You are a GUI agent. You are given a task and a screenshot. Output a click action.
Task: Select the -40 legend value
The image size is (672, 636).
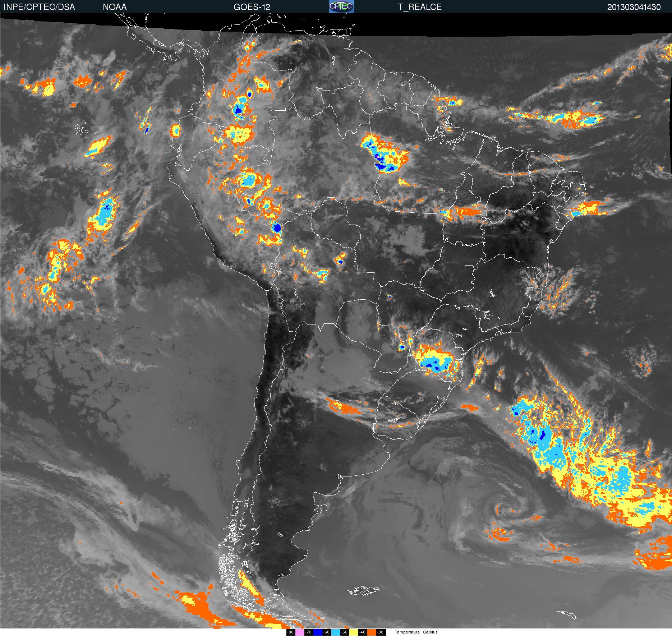363,632
